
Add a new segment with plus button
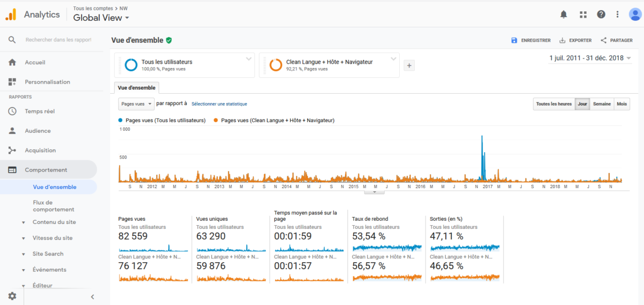tap(409, 65)
